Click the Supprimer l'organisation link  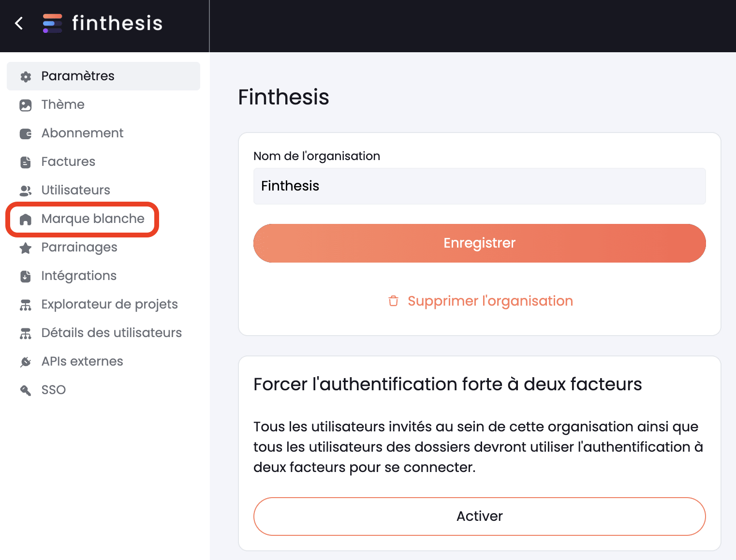[x=490, y=301]
